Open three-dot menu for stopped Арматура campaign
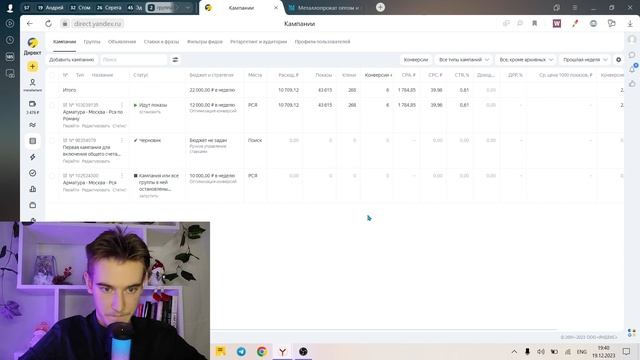 click(x=122, y=176)
